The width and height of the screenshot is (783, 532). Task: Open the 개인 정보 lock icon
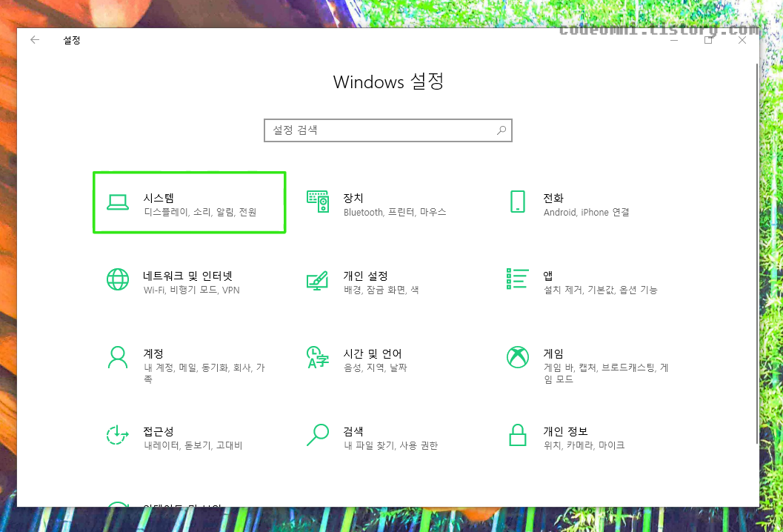point(518,435)
